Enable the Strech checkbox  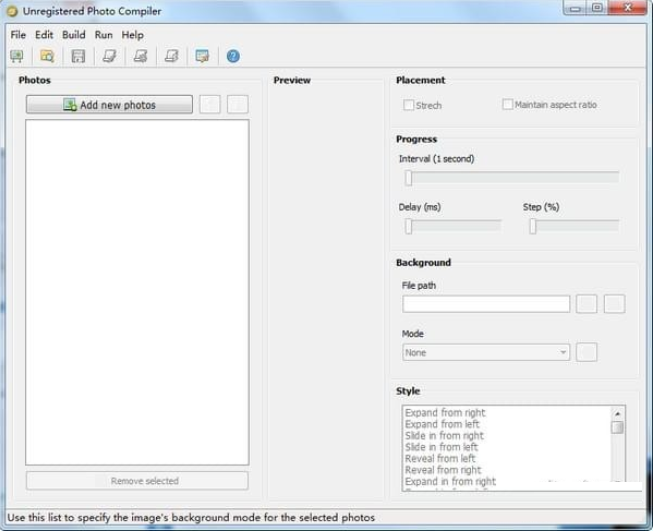click(x=409, y=105)
